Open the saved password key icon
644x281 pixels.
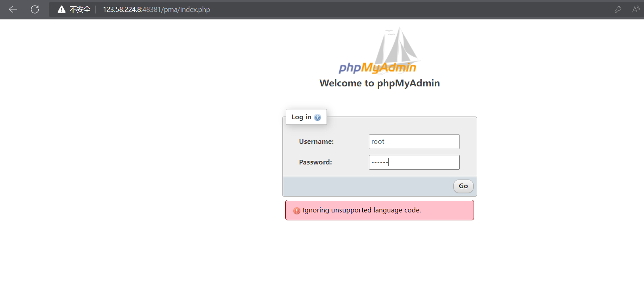point(617,10)
